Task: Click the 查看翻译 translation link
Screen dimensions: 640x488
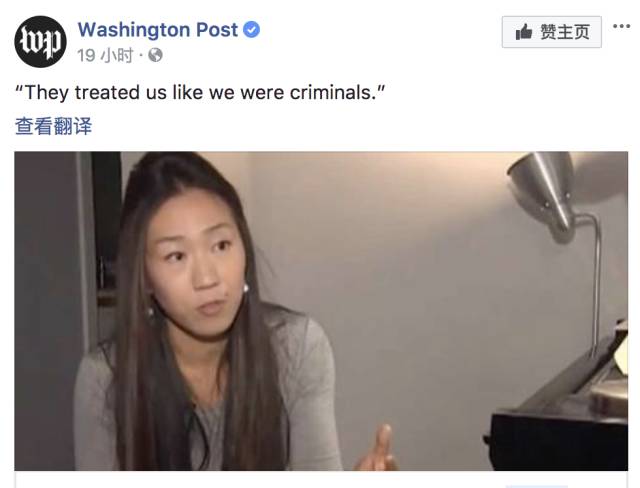Action: click(x=53, y=126)
